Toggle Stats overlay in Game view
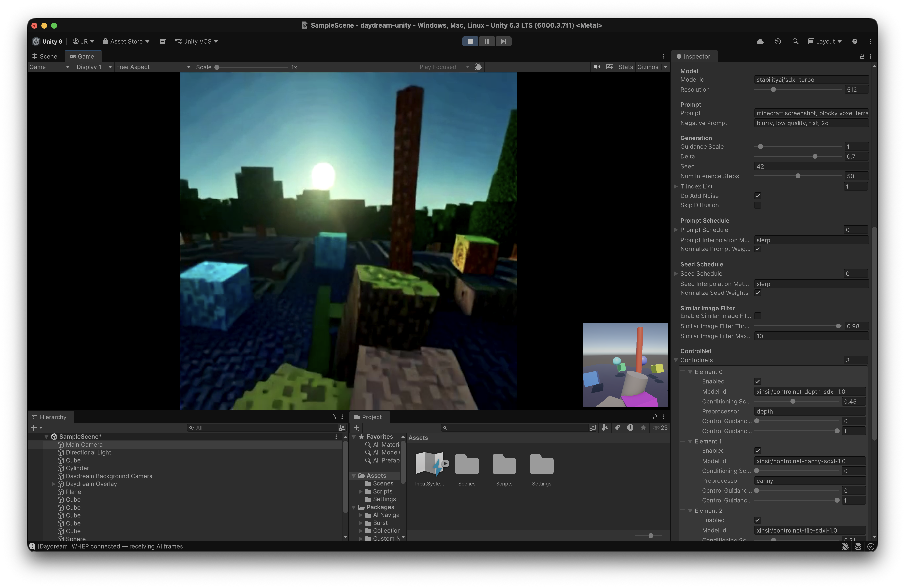This screenshot has width=905, height=588. pyautogui.click(x=626, y=67)
